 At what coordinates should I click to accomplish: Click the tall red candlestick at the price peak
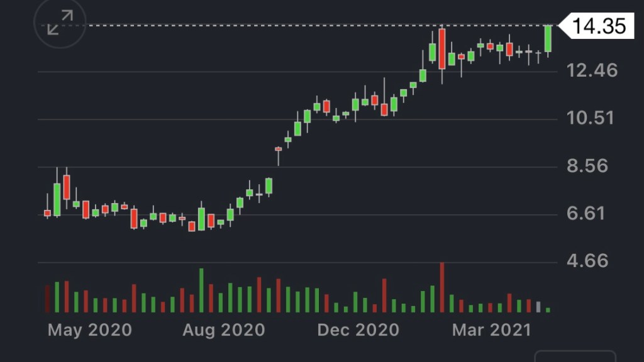point(442,49)
